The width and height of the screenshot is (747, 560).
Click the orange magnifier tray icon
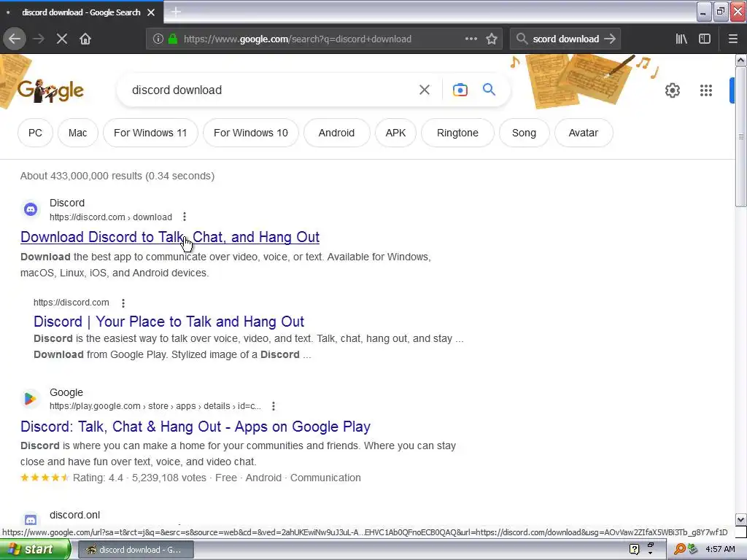[679, 549]
